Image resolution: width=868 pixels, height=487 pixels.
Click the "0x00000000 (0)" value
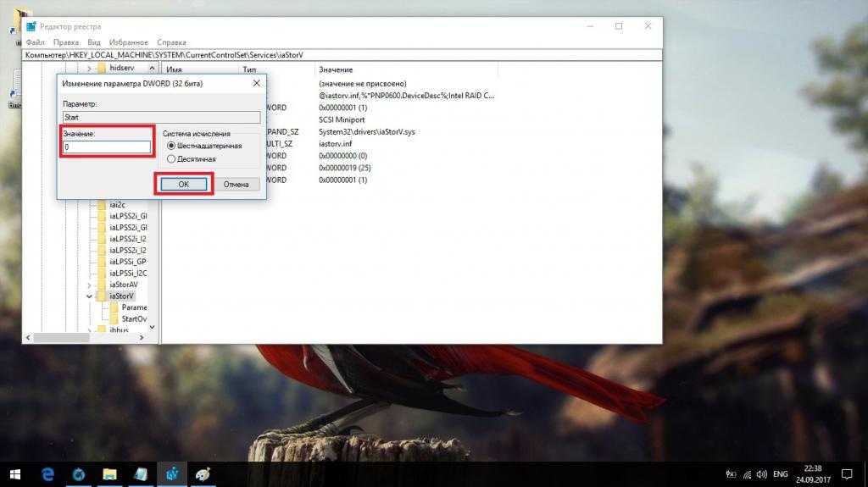(342, 156)
